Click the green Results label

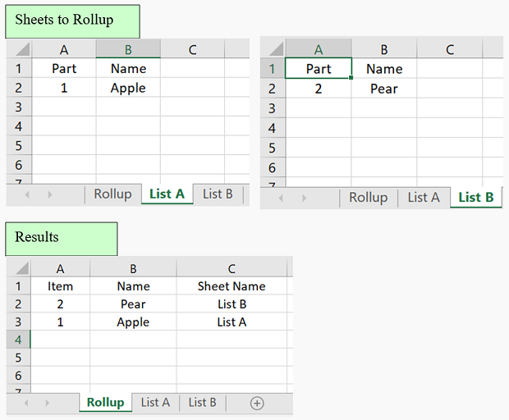[x=62, y=238]
